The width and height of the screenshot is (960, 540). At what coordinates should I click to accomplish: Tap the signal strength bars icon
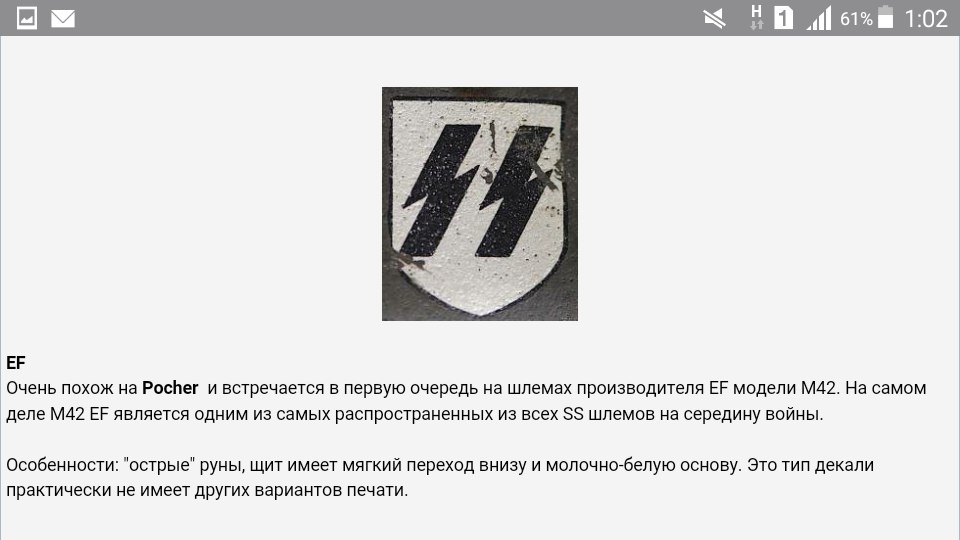819,18
